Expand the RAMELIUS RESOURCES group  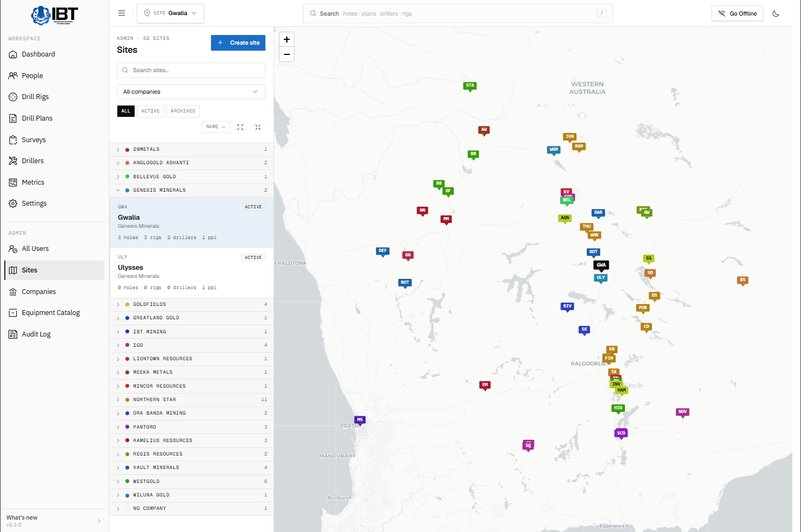click(191, 440)
